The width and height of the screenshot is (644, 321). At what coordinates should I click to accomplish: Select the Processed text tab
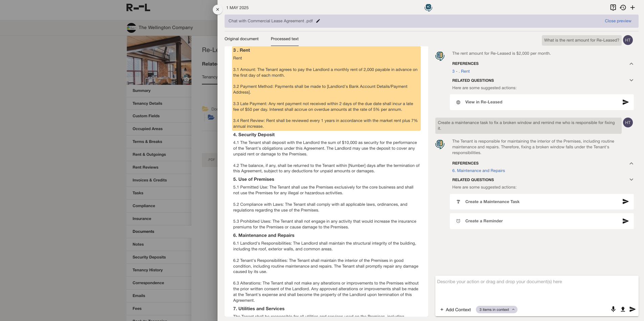click(x=284, y=39)
